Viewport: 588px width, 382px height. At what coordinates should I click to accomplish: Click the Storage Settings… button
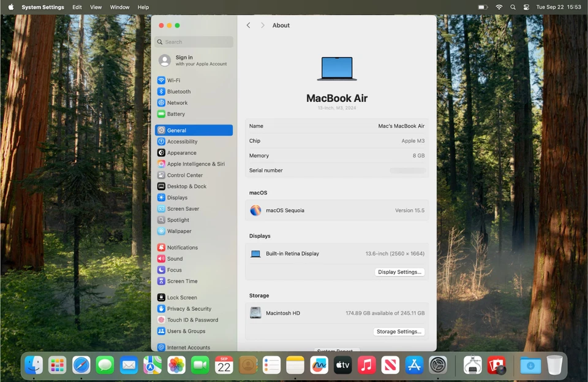point(399,332)
